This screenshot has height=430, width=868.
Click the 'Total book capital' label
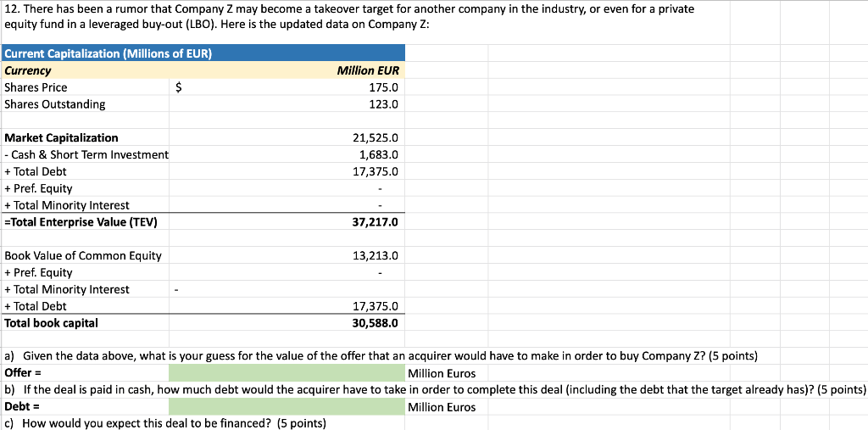point(50,322)
